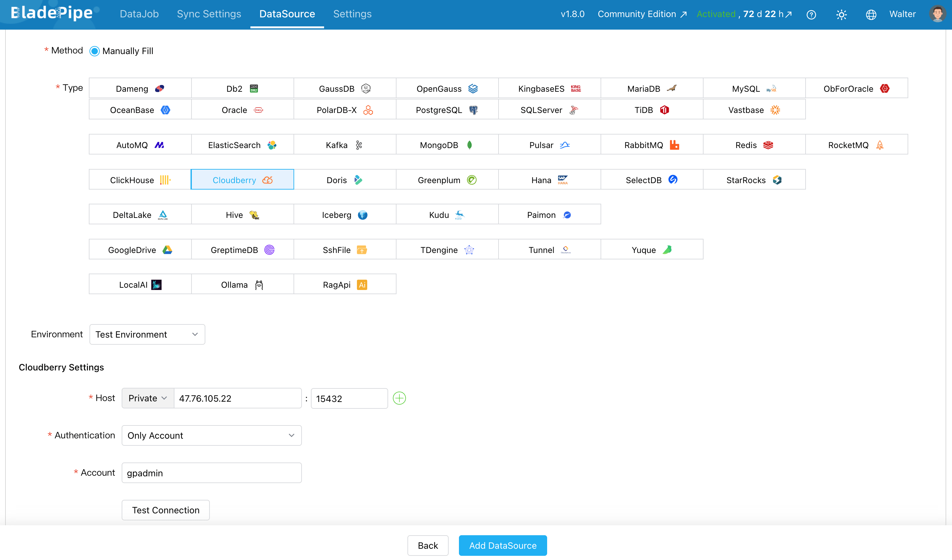Screen dimensions: 952x560
Task: Choose the Db2 database type
Action: pyautogui.click(x=243, y=89)
